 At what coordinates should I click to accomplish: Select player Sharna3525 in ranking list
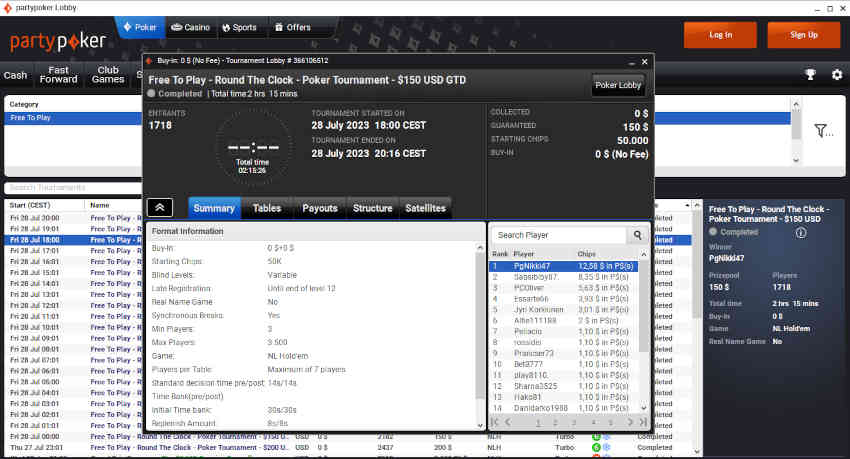[x=563, y=386]
